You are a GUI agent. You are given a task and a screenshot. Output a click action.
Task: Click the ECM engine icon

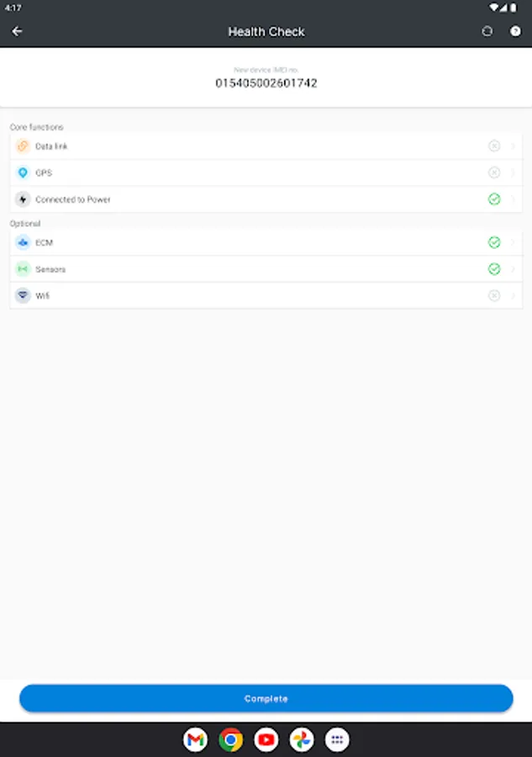pos(23,242)
